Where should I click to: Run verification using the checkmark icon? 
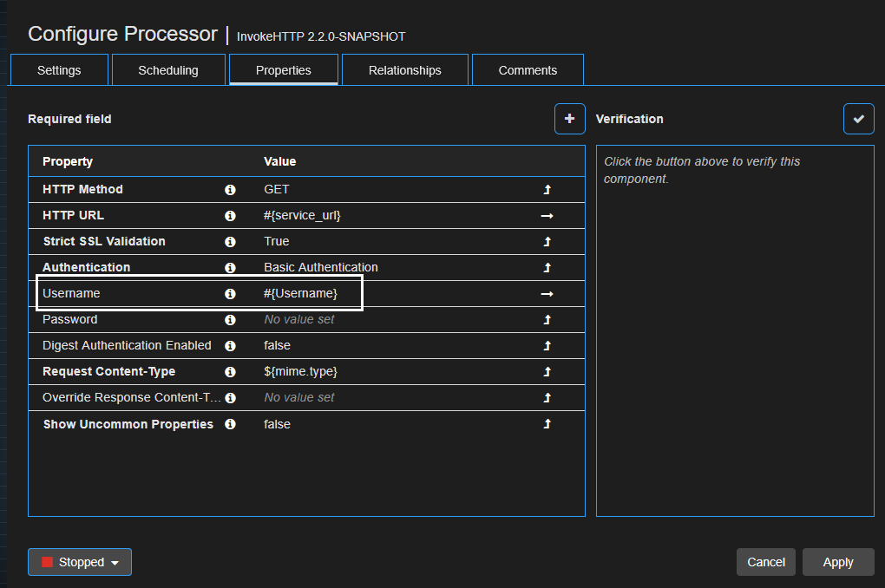coord(858,119)
